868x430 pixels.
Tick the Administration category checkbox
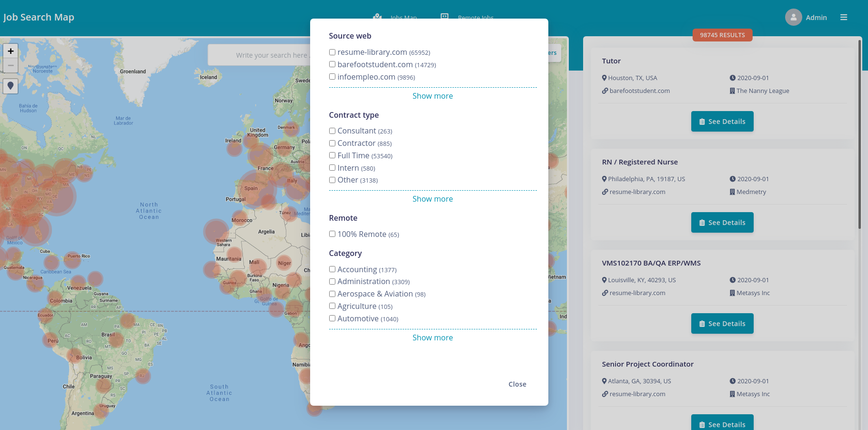[x=332, y=282]
